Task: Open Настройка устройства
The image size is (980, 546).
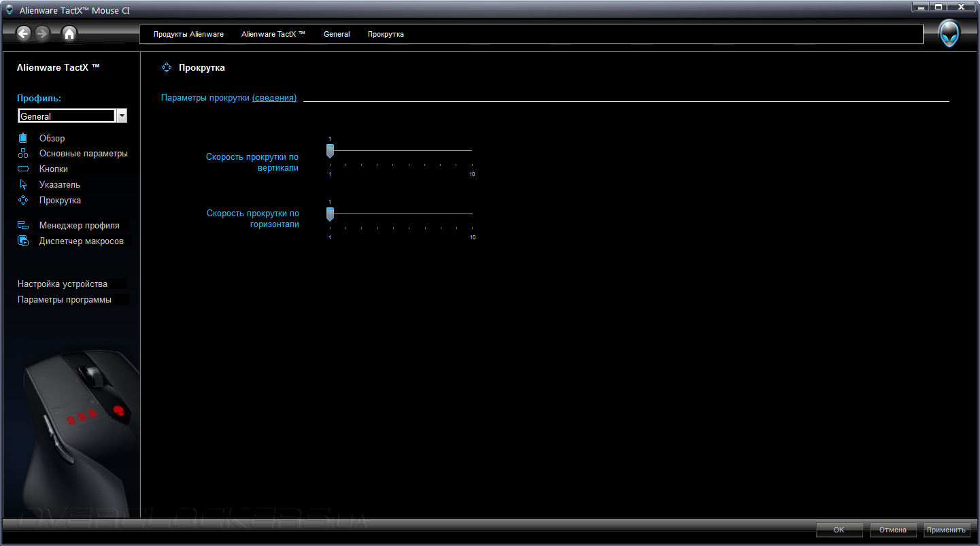Action: tap(63, 284)
